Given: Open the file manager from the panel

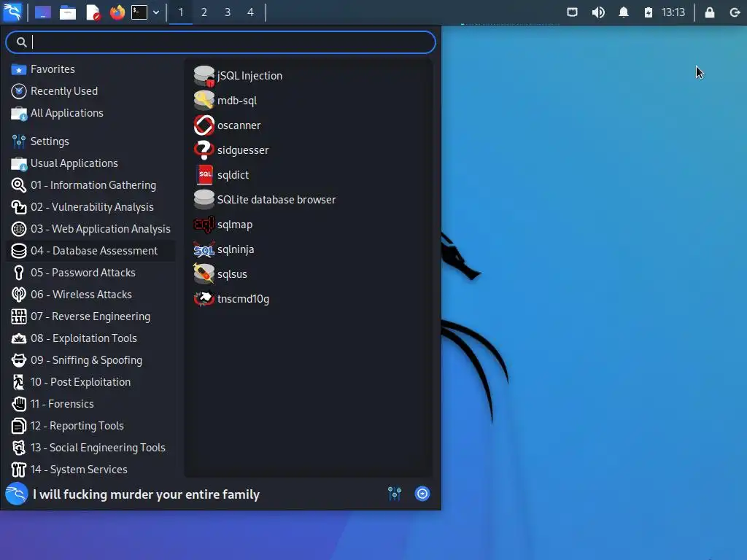Looking at the screenshot, I should click(x=68, y=12).
